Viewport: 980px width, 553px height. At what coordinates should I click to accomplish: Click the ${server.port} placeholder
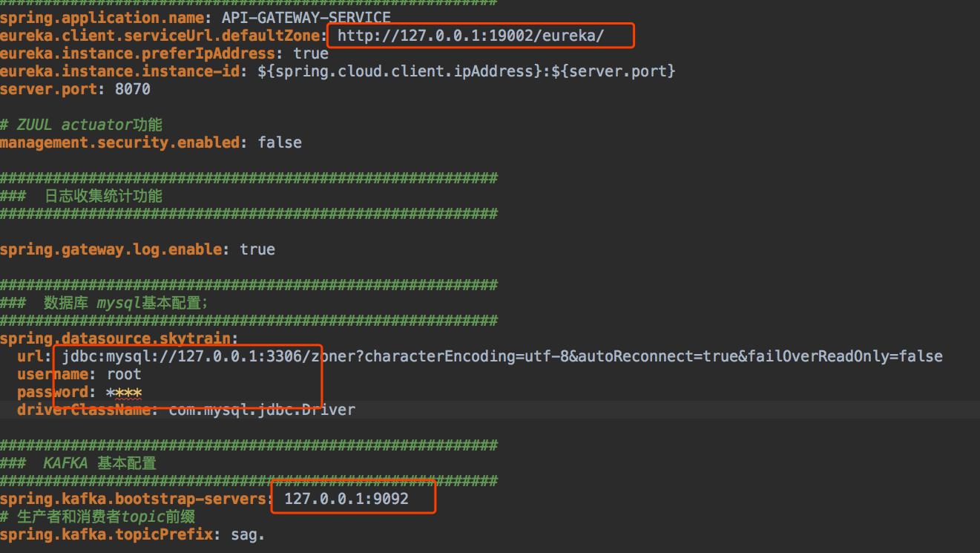tap(614, 71)
